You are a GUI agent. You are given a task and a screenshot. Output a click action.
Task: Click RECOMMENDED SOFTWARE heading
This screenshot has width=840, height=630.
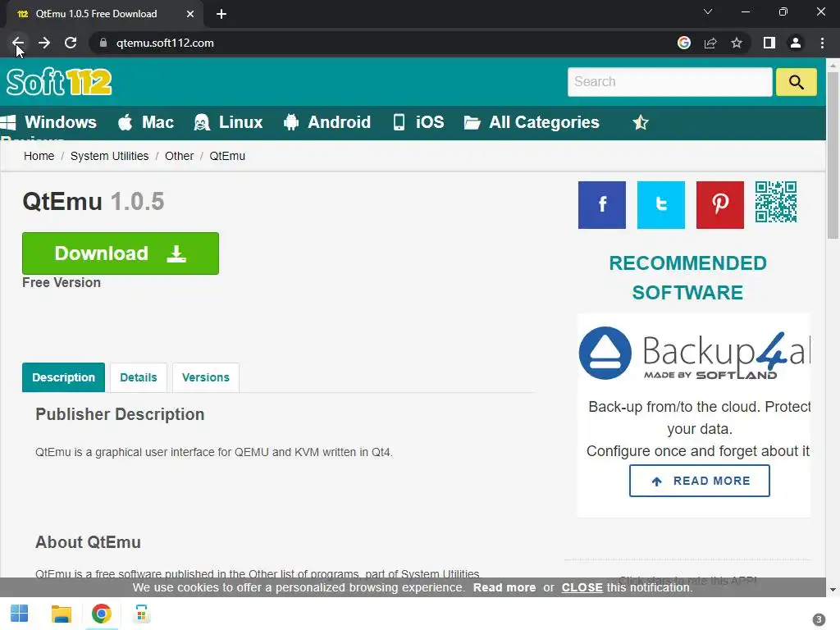688,277
